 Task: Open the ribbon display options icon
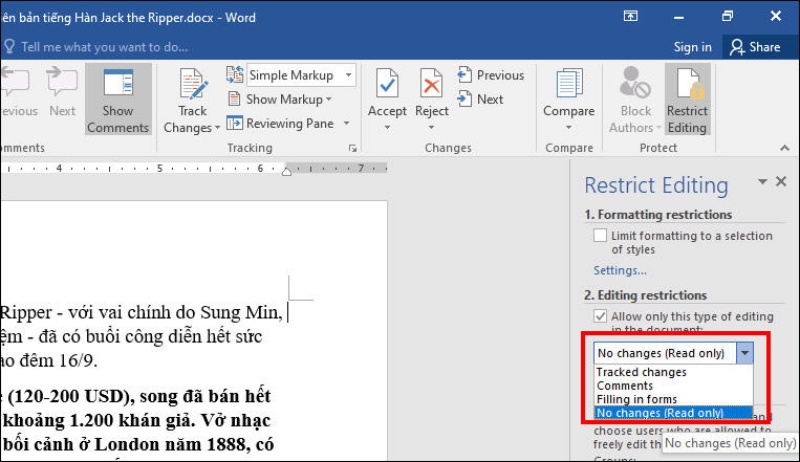[631, 16]
